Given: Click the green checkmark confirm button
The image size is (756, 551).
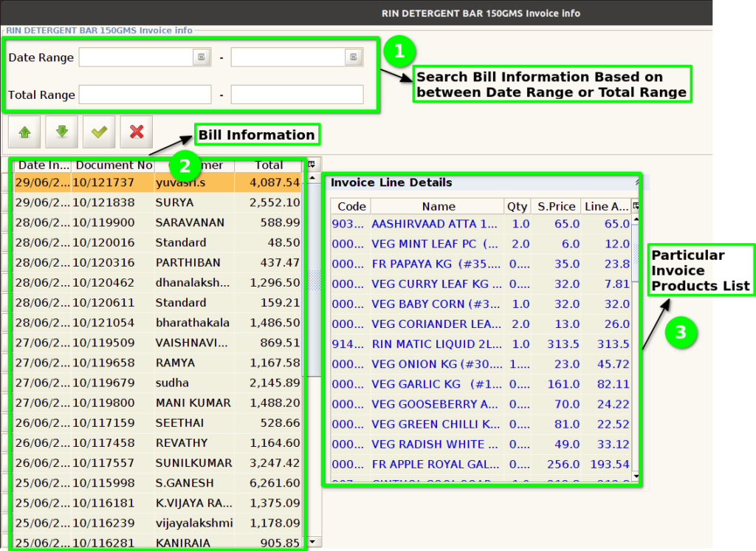Looking at the screenshot, I should coord(99,131).
